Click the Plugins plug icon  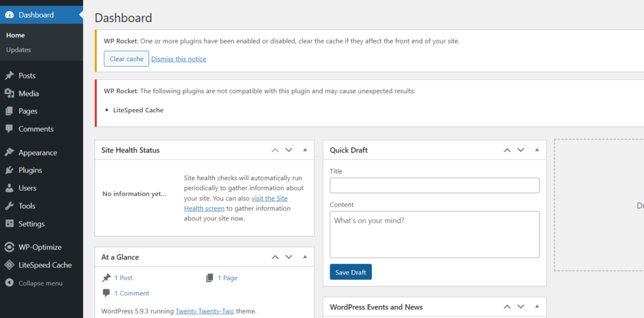[9, 170]
